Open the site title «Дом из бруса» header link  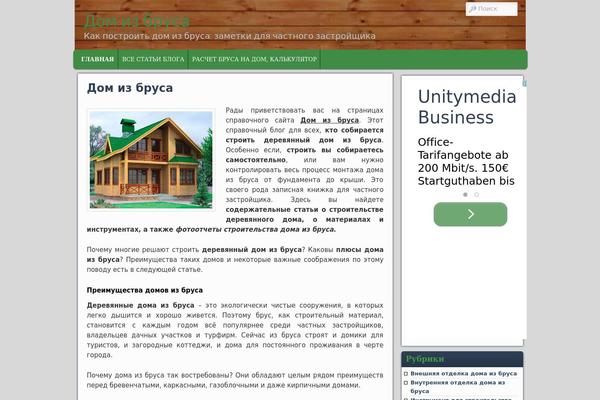click(137, 21)
